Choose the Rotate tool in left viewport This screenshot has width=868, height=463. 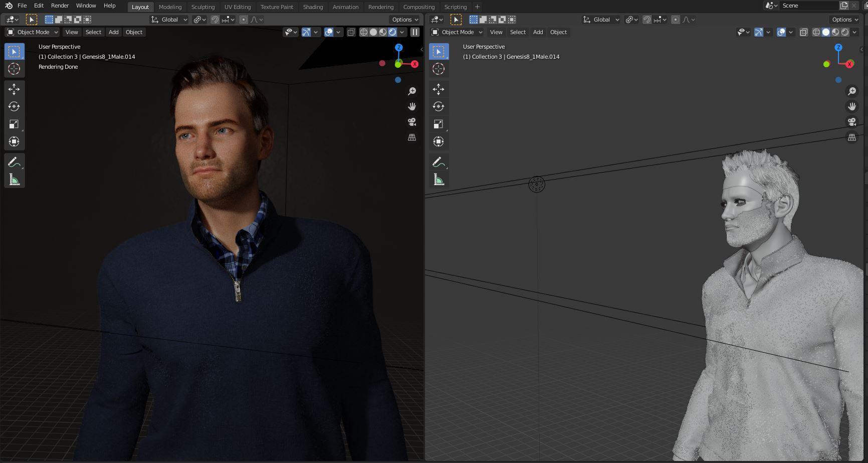click(x=14, y=106)
